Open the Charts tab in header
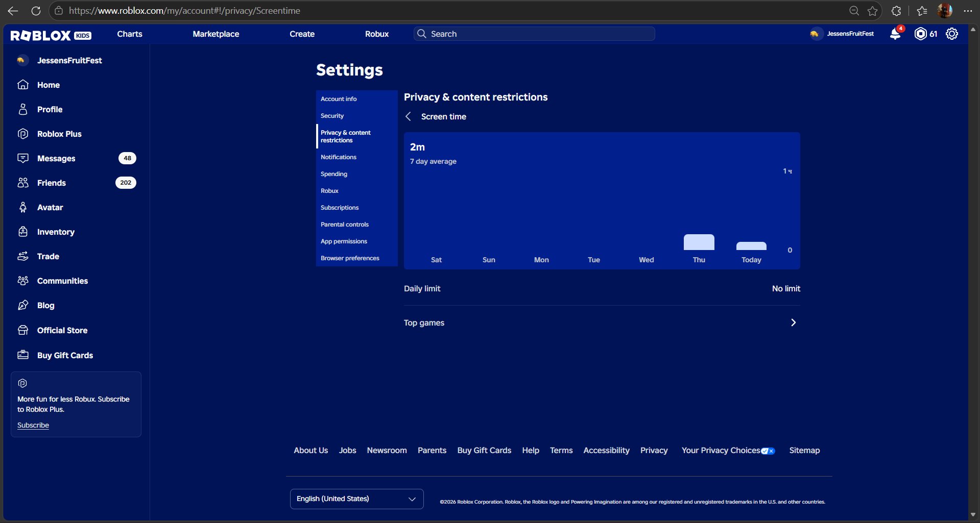 (130, 34)
